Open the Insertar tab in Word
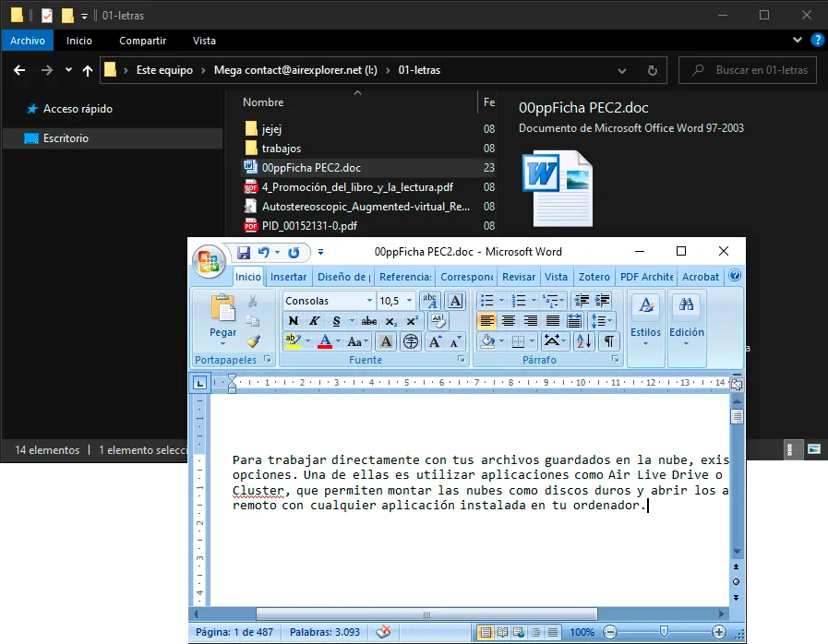 (x=288, y=277)
